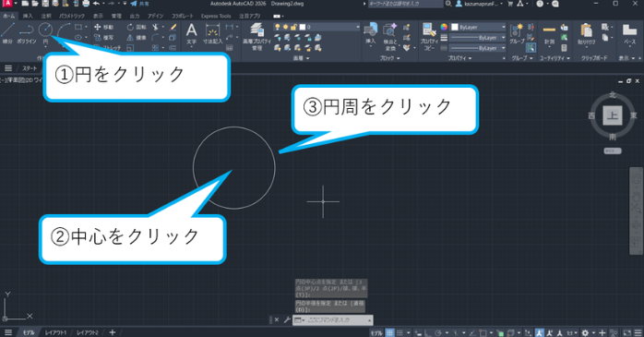Image resolution: width=644 pixels, height=337 pixels.
Task: Open the Autodesk App Store cart icon
Action: (x=510, y=4)
